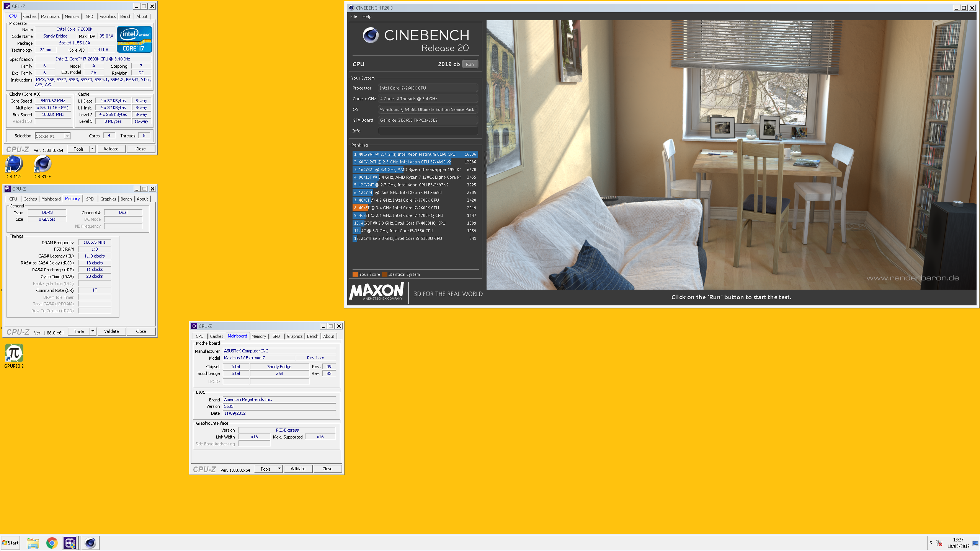Select ranking row Ryzen Threadripper 1950X
This screenshot has height=551, width=980.
point(415,170)
